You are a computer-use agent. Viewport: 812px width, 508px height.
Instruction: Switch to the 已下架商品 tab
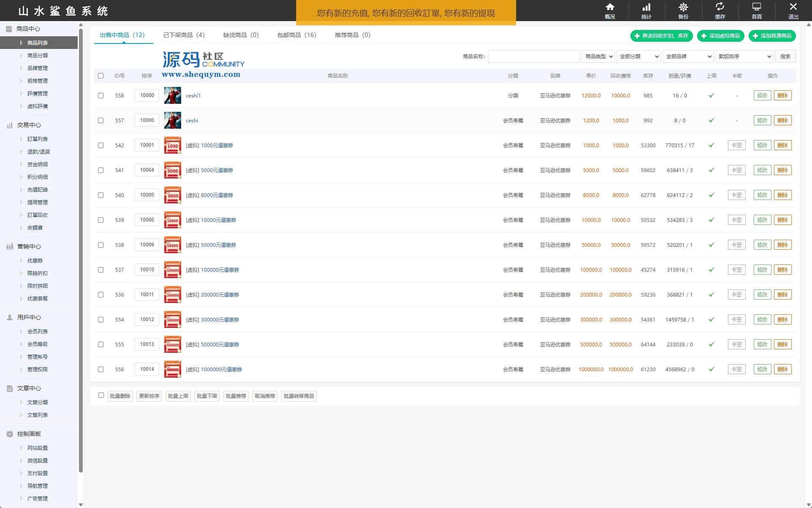184,35
